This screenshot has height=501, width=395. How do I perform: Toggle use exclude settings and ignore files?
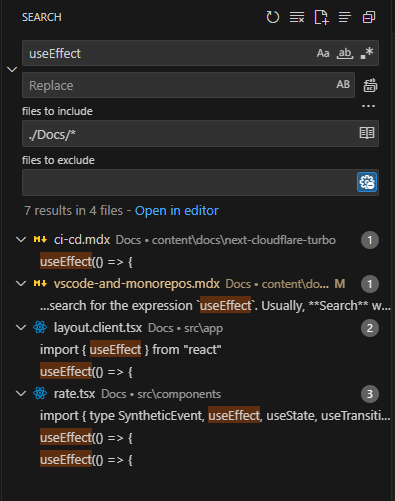[367, 182]
